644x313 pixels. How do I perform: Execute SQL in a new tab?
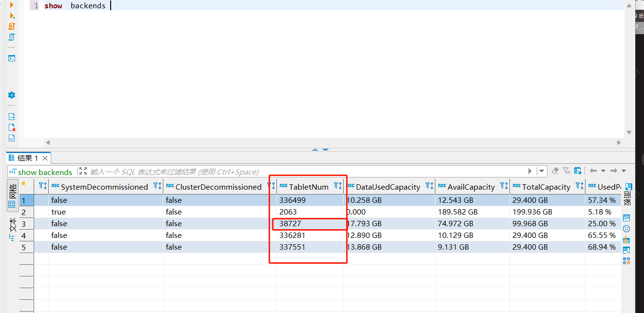12,16
